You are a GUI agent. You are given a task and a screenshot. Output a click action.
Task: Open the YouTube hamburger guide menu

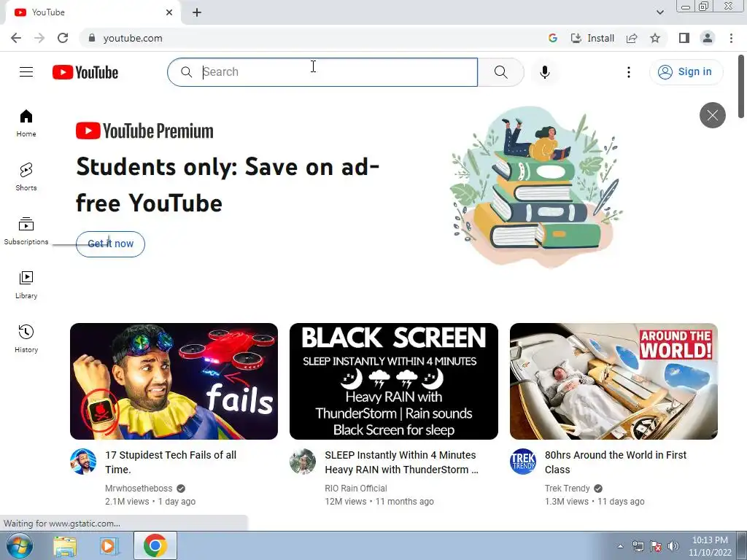pyautogui.click(x=26, y=72)
